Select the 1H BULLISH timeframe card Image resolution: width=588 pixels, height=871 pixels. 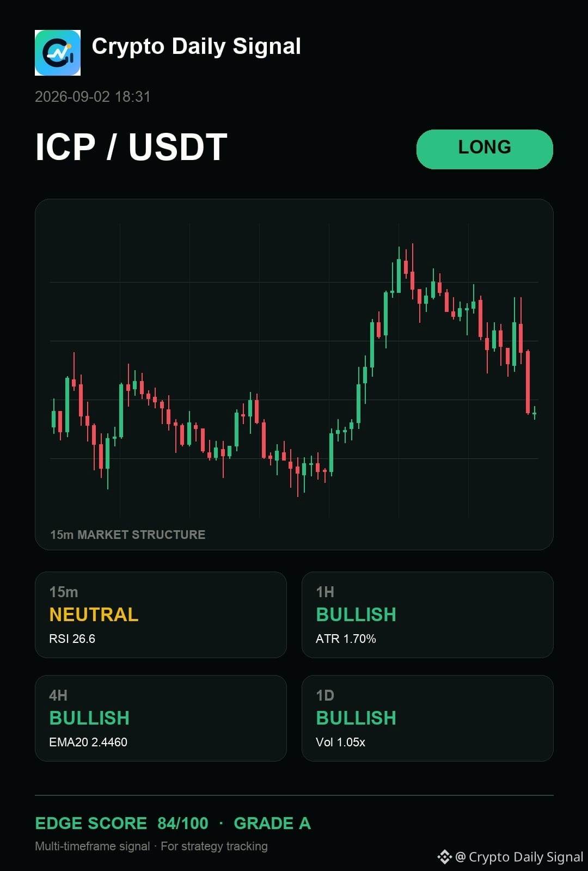(x=427, y=615)
